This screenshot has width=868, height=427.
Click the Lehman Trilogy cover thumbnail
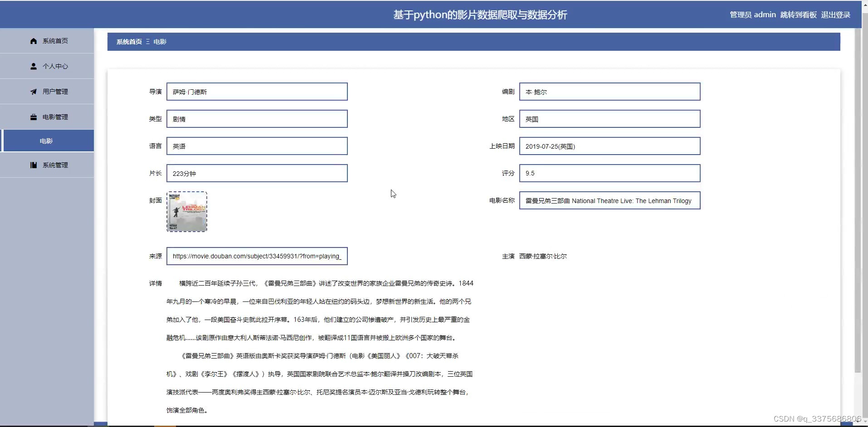[x=187, y=211]
